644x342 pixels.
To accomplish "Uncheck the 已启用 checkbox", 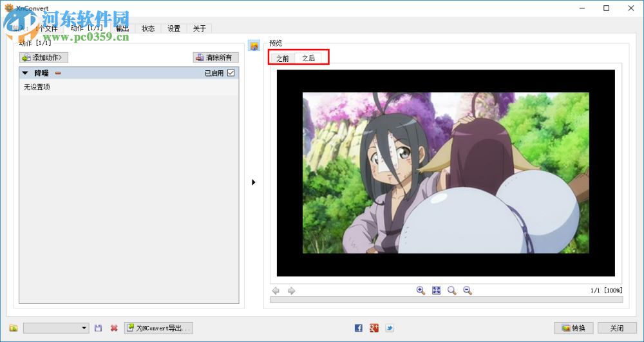I will (x=231, y=73).
